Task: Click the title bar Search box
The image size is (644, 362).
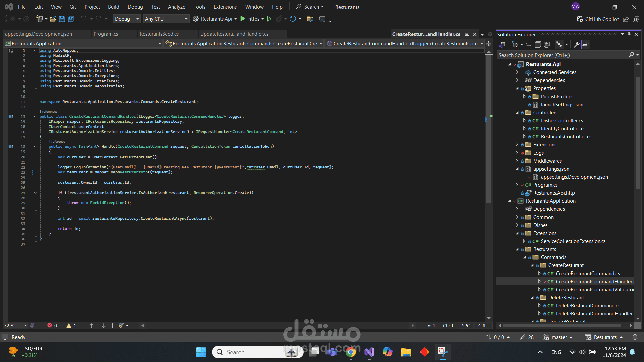Action: [x=310, y=7]
